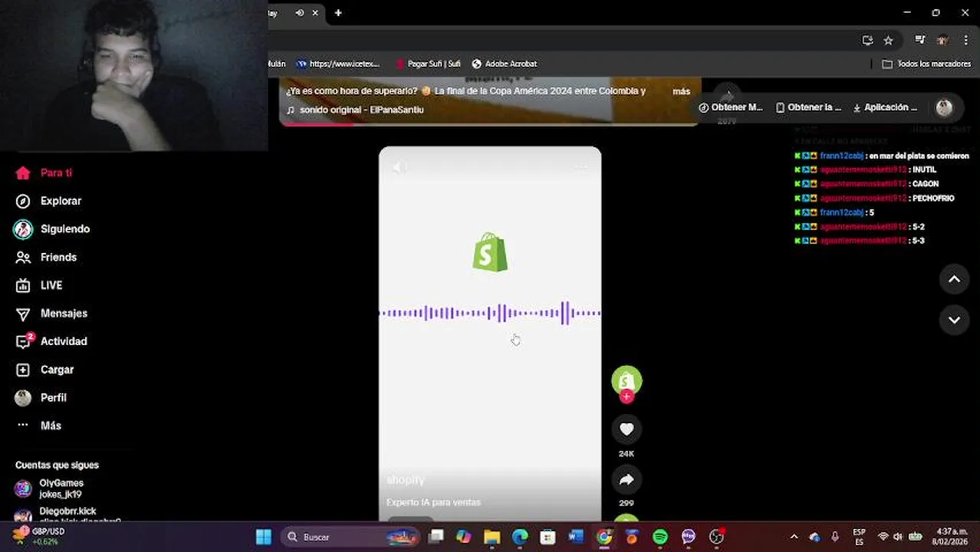Share the video with the arrow icon
The width and height of the screenshot is (980, 552).
[x=626, y=480]
